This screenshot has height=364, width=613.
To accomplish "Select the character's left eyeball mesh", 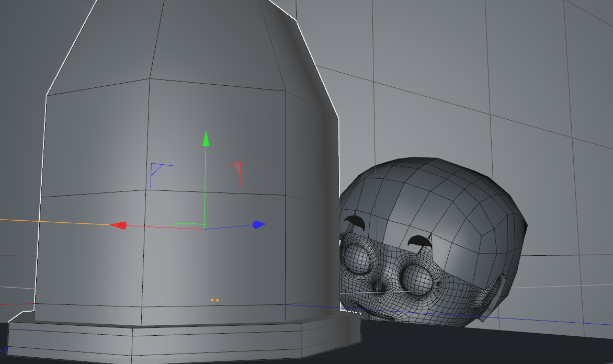I will click(416, 279).
